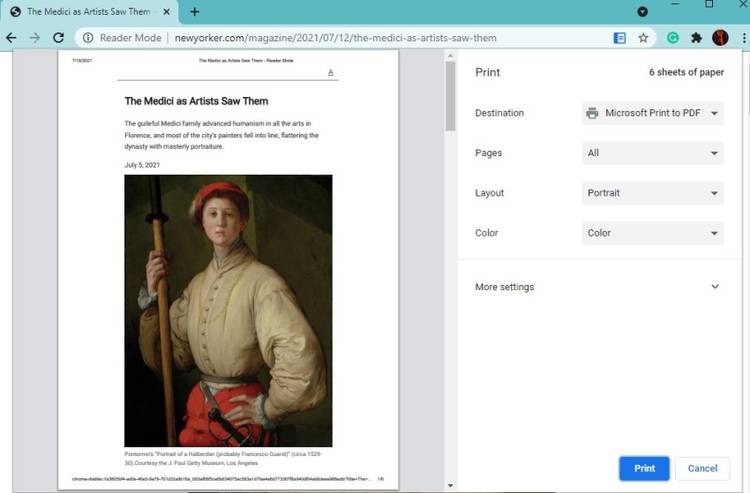
Task: Bookmark this page with the star icon
Action: (643, 38)
